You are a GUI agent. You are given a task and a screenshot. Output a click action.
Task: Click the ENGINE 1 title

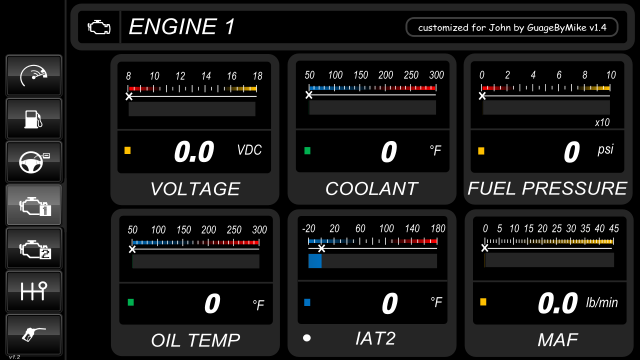tap(182, 27)
